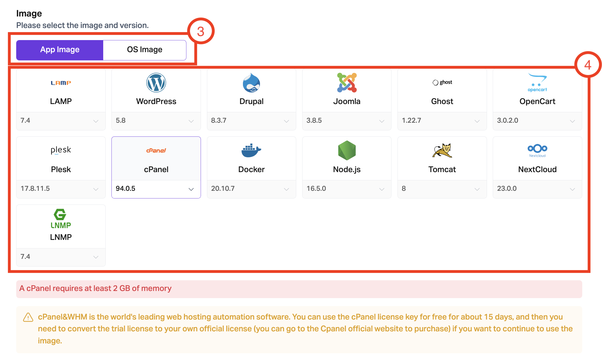Open the Ghost 1.22.7 version dropdown
The width and height of the screenshot is (602, 364).
(442, 121)
